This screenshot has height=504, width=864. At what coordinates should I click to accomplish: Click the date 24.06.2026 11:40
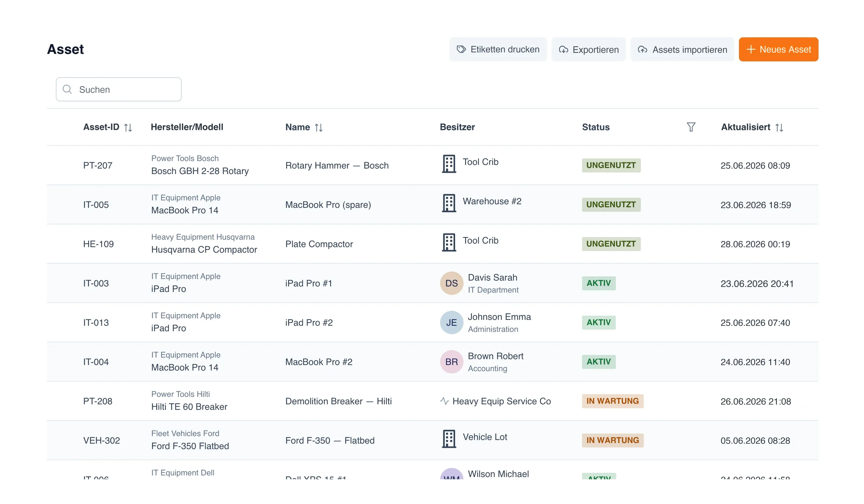pos(755,362)
